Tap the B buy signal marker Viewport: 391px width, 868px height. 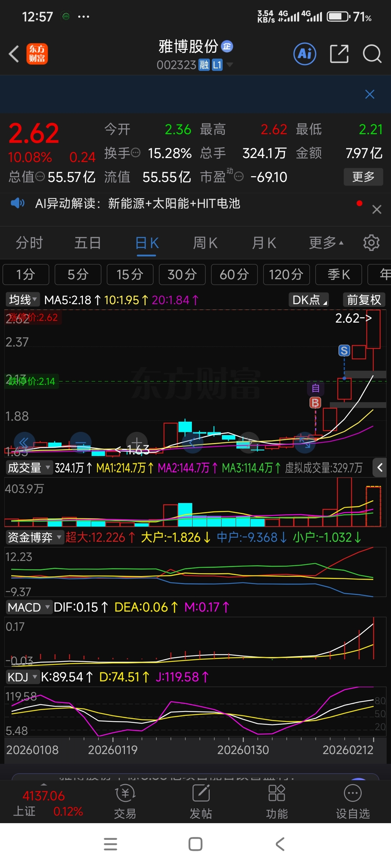tap(315, 403)
